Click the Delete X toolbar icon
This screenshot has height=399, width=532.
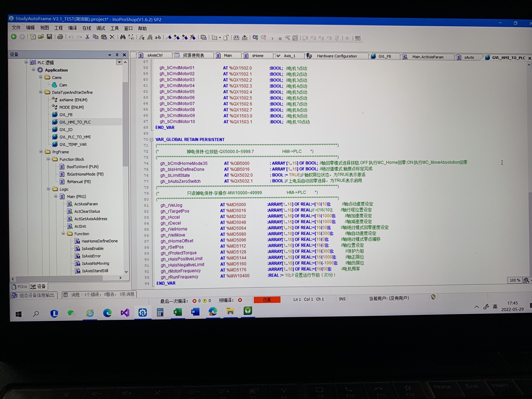coord(112,37)
